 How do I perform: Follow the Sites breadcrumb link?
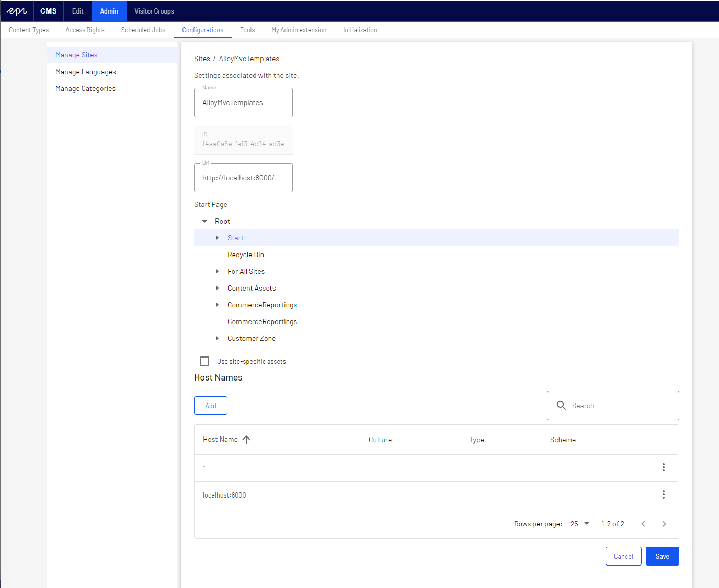tap(202, 59)
